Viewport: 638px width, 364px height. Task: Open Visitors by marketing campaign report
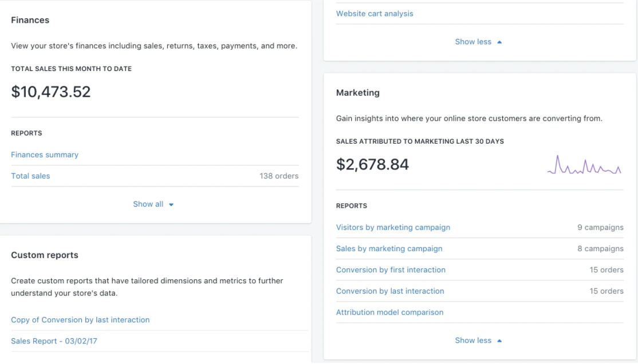click(x=393, y=227)
